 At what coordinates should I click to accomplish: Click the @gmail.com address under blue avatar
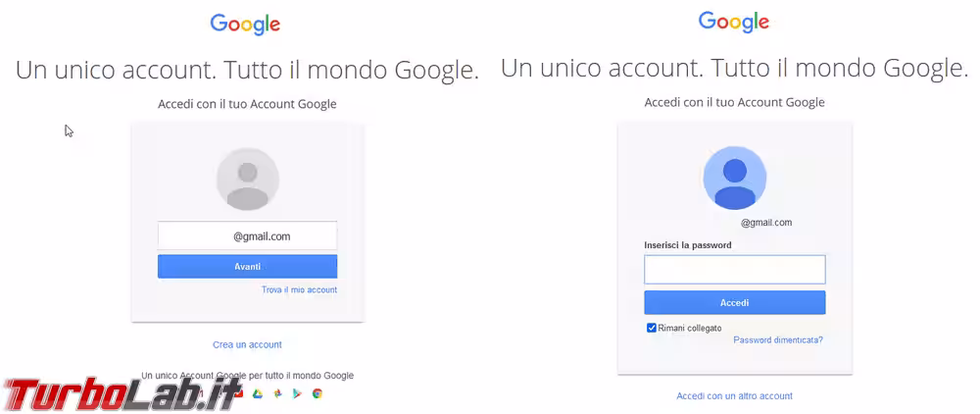coord(765,223)
